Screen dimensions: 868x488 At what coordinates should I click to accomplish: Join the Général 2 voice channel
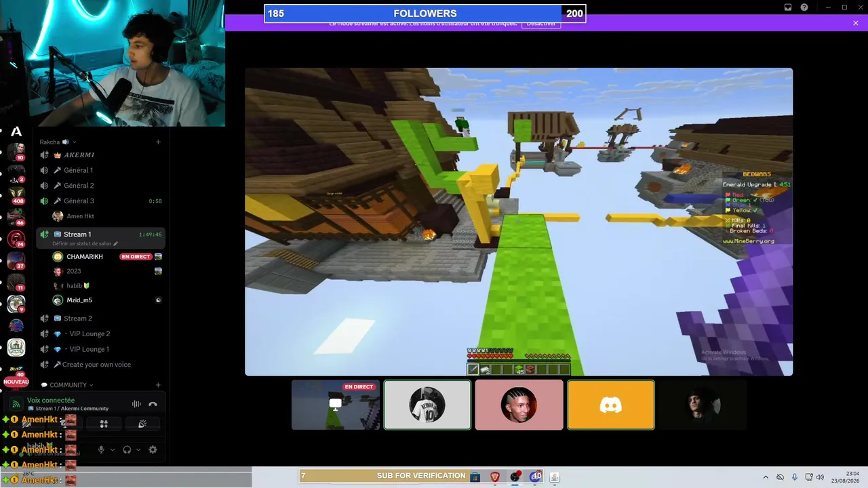coord(102,186)
